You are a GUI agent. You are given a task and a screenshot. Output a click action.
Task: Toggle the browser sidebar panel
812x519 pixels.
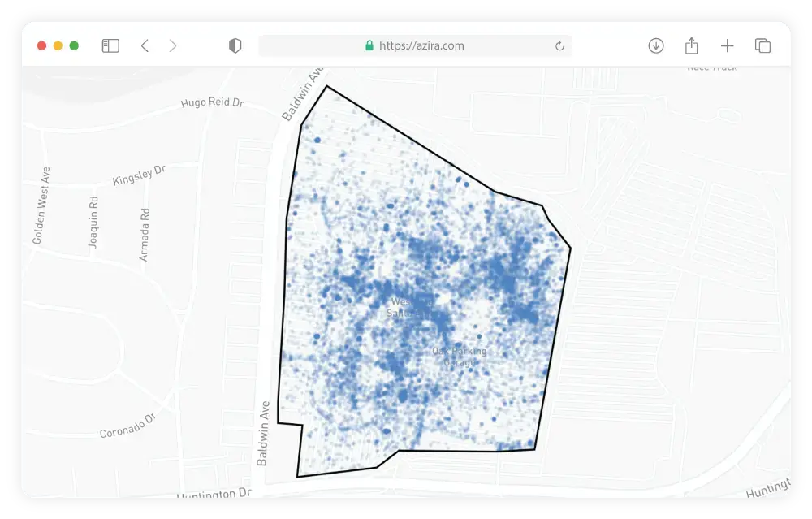click(111, 45)
